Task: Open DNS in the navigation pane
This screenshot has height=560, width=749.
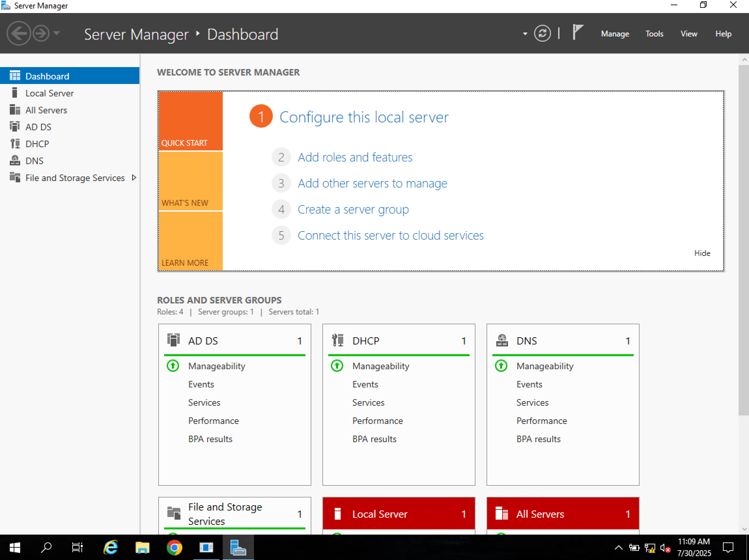Action: 70,161
